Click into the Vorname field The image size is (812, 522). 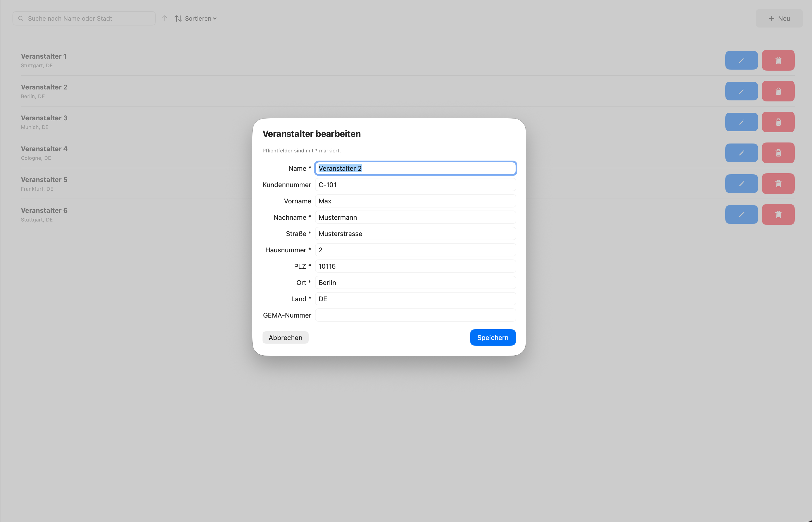pos(415,201)
